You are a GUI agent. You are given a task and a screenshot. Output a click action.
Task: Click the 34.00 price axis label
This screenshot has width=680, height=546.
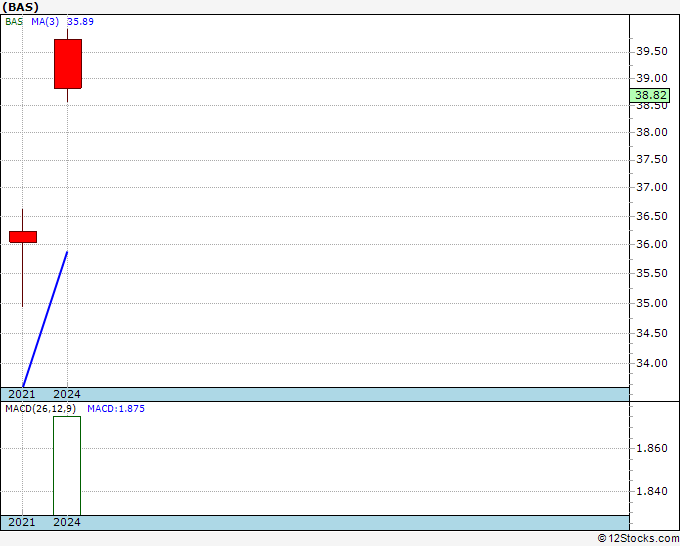click(651, 363)
